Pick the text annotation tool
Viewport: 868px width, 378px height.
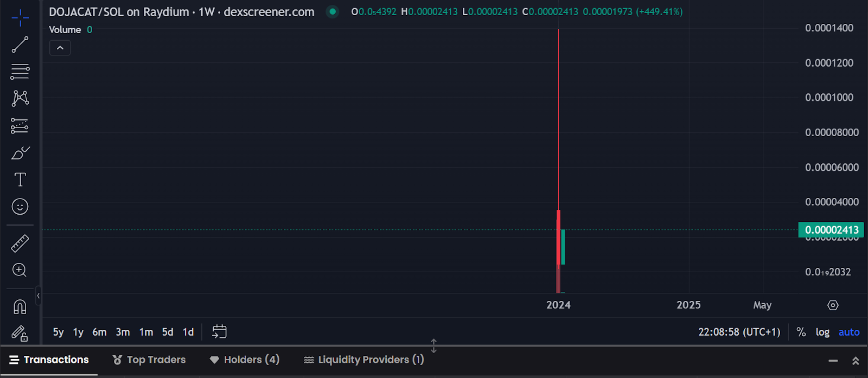tap(20, 180)
